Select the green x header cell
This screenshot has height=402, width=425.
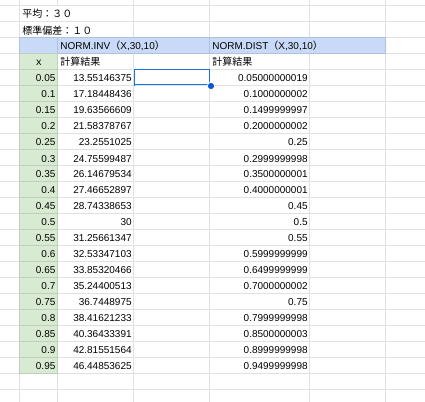pos(39,62)
